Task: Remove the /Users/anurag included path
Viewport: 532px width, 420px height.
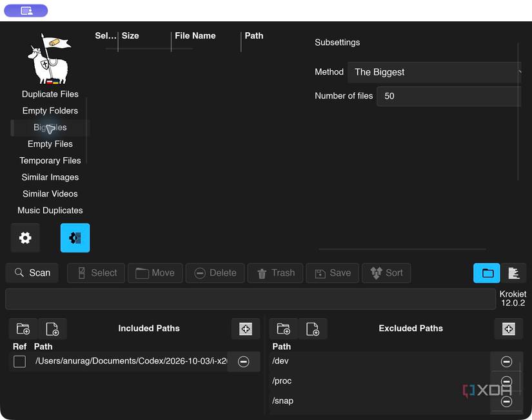Action: point(244,361)
